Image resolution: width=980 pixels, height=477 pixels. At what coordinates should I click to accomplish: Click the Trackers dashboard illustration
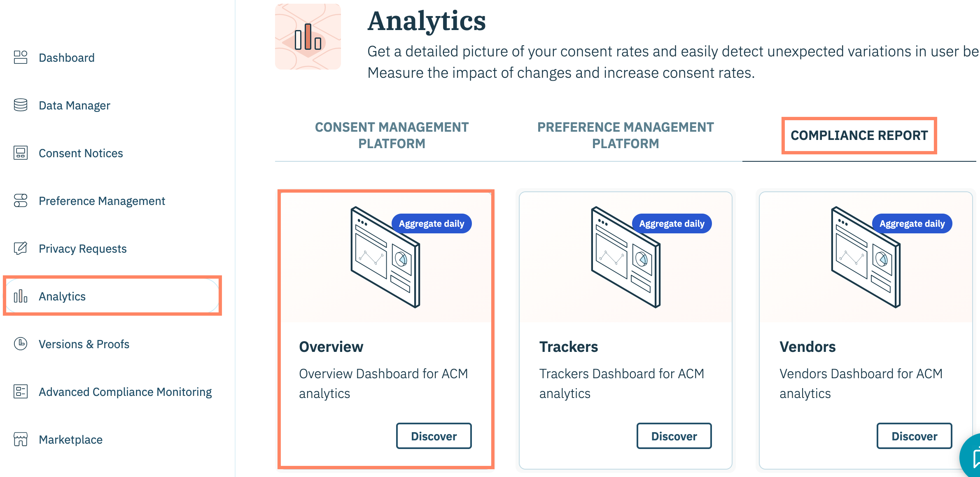pyautogui.click(x=625, y=258)
